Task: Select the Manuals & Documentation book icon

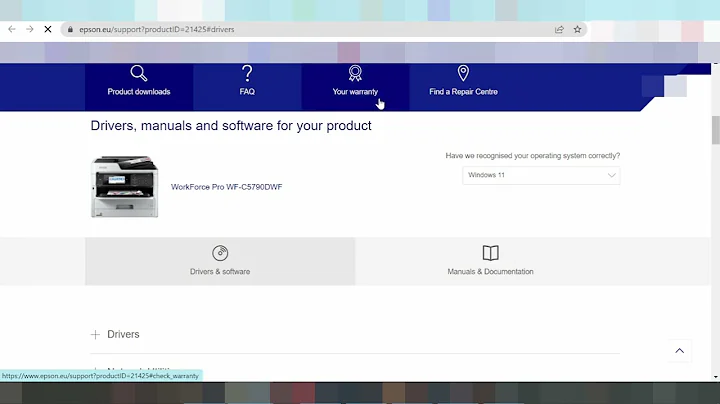Action: [x=490, y=253]
